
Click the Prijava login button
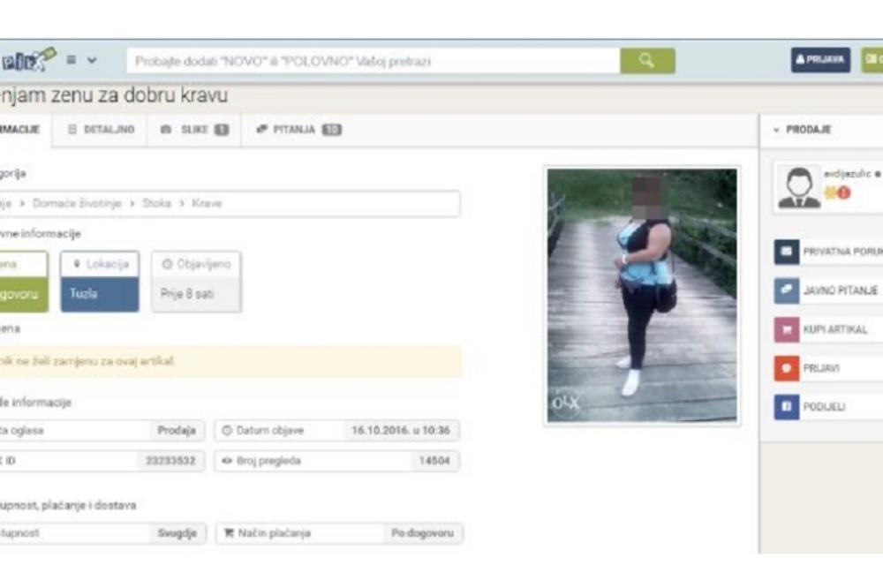[x=820, y=60]
